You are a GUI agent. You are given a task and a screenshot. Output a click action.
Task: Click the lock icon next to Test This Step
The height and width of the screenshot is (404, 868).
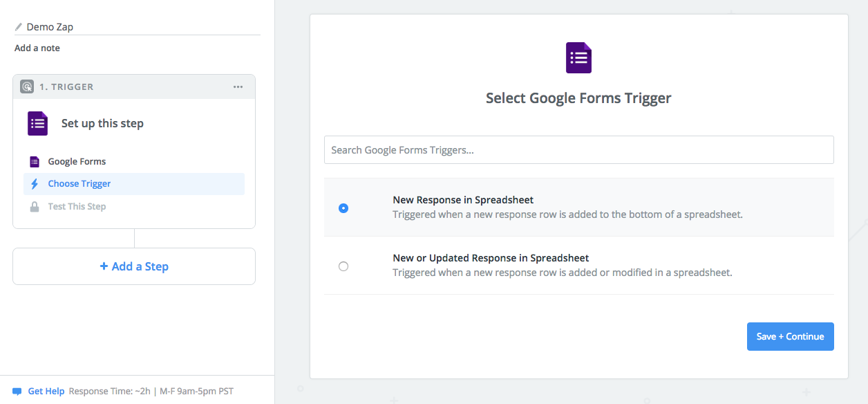click(x=35, y=206)
